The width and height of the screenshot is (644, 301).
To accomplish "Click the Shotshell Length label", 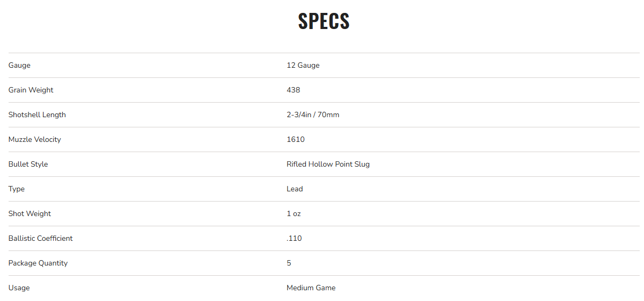I will point(37,115).
